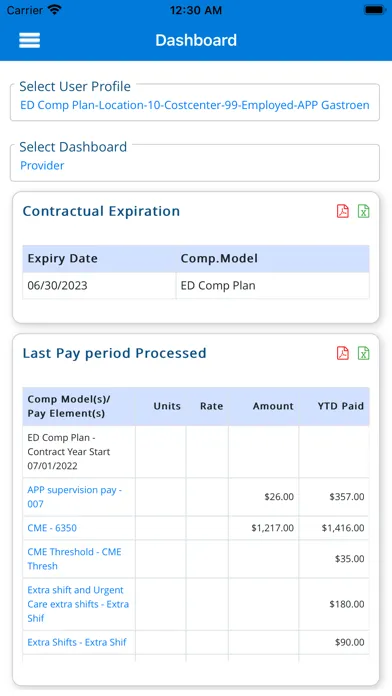Screen dimensions: 392x696
Task: Tap the battery indicator icon
Action: pos(375,10)
